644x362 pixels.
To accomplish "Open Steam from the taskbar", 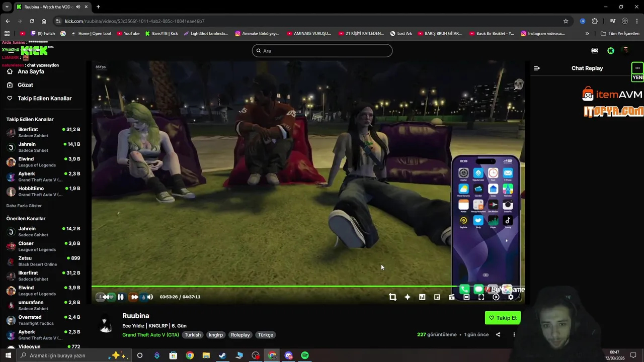I will point(222,355).
